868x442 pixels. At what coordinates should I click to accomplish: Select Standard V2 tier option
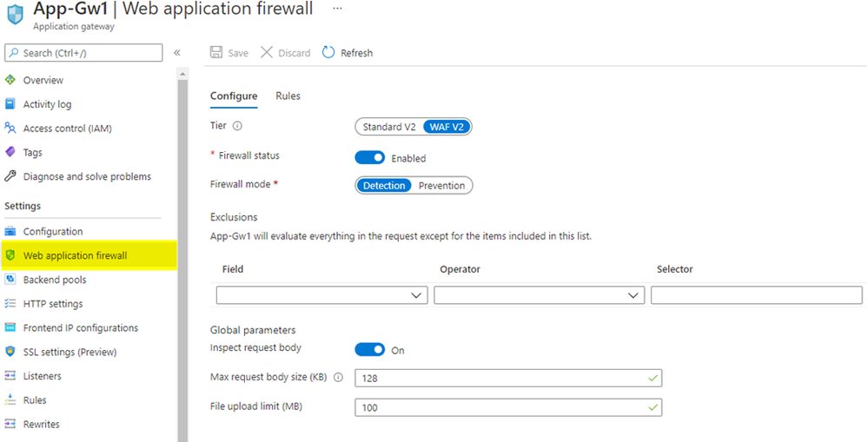pos(388,127)
